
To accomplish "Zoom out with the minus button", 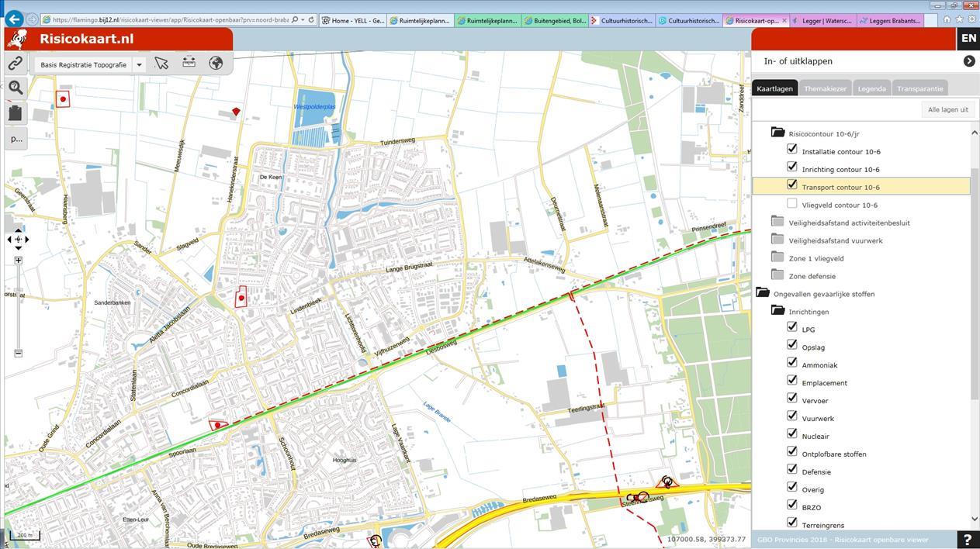I will point(18,354).
